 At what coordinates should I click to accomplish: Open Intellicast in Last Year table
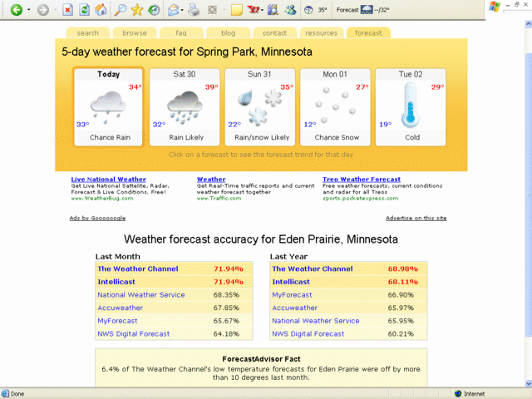291,282
